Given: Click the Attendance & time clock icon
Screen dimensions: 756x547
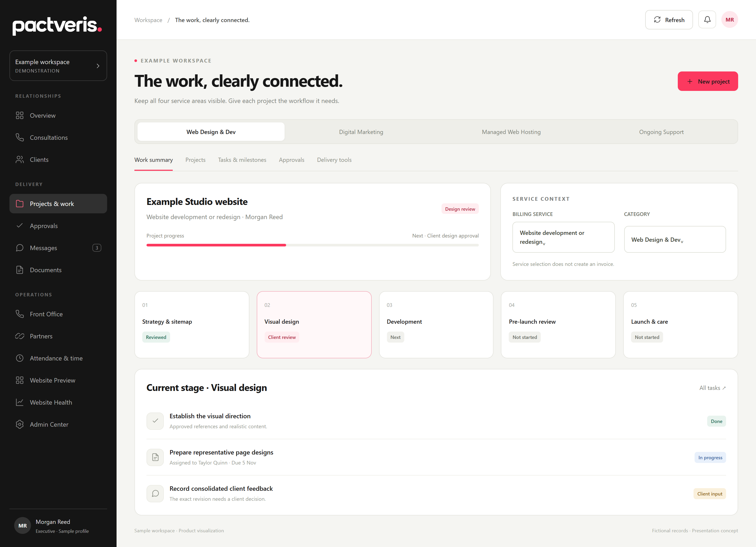Looking at the screenshot, I should pos(20,358).
